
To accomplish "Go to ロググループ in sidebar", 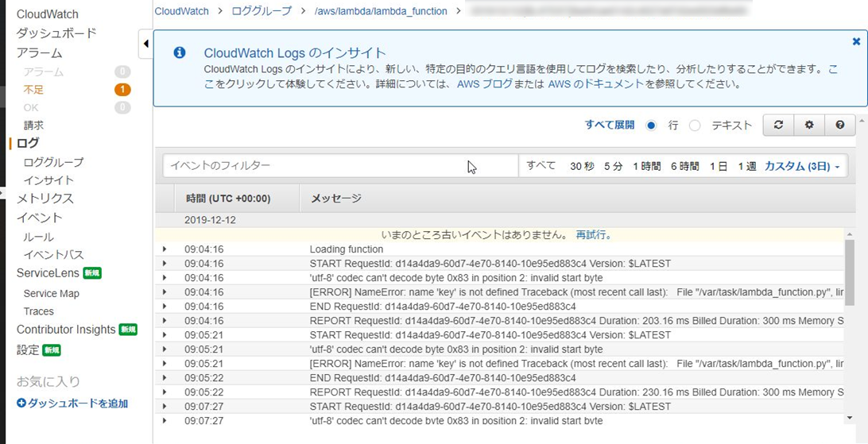I will (x=54, y=163).
